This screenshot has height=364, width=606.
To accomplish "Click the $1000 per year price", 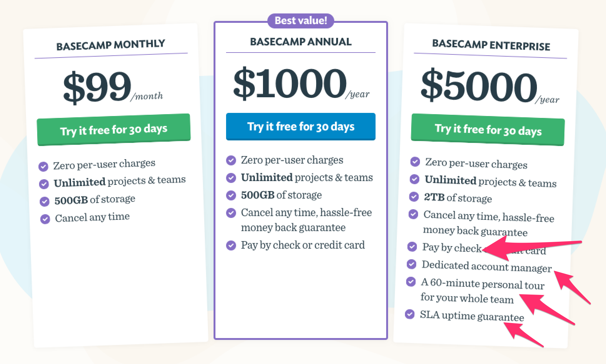I will click(301, 83).
